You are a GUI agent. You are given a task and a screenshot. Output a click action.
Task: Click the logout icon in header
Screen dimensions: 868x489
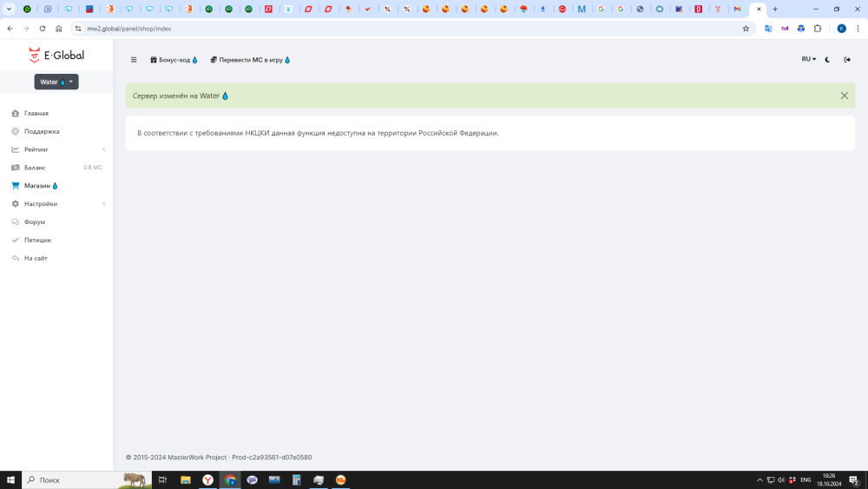click(x=847, y=60)
